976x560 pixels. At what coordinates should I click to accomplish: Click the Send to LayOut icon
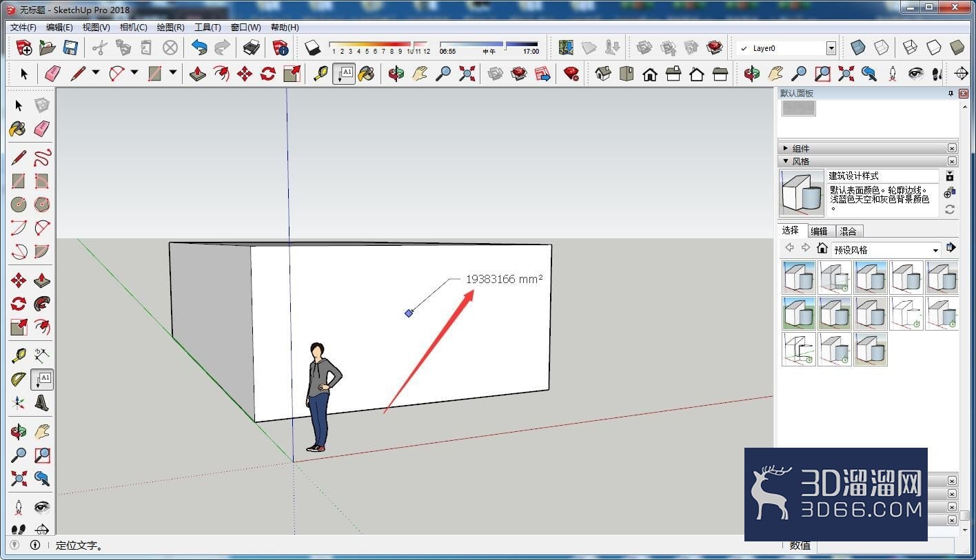(x=542, y=74)
